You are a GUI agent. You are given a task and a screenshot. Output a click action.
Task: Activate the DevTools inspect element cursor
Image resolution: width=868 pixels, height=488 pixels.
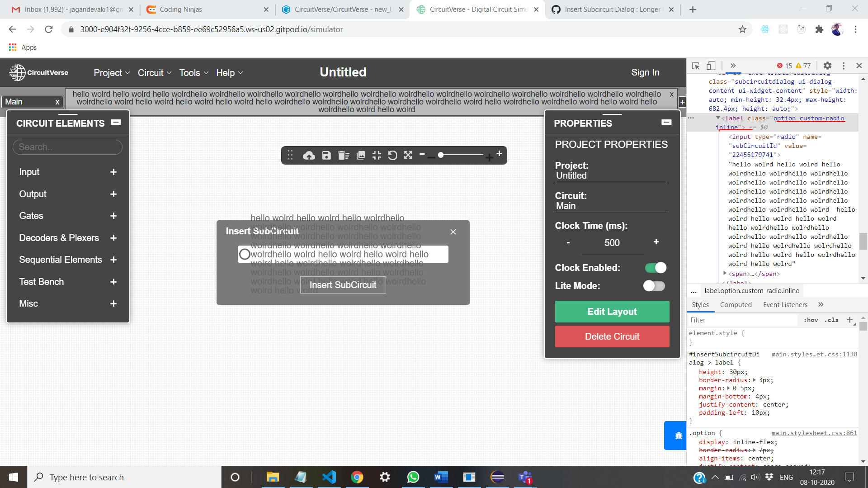click(695, 66)
